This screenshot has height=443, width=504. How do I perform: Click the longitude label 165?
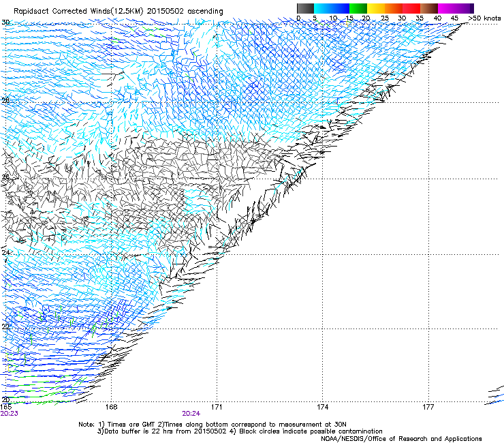tap(6, 407)
